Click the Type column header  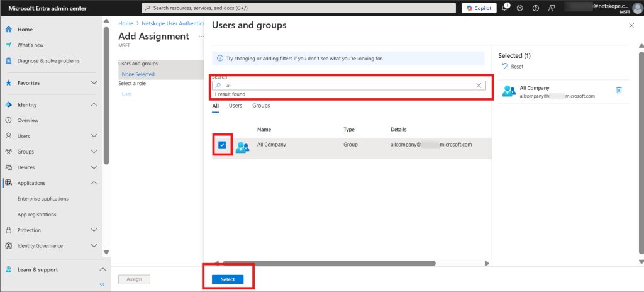coord(348,130)
